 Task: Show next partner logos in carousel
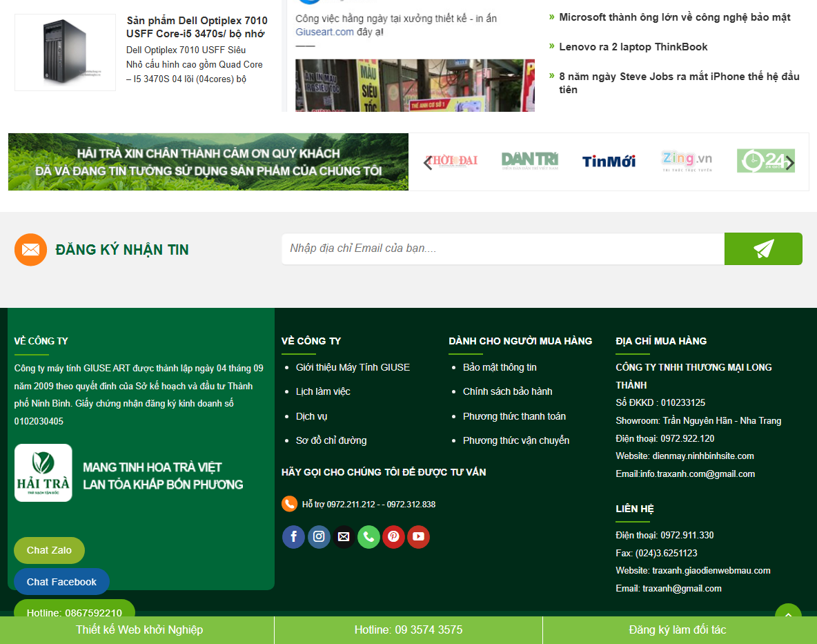tap(790, 163)
